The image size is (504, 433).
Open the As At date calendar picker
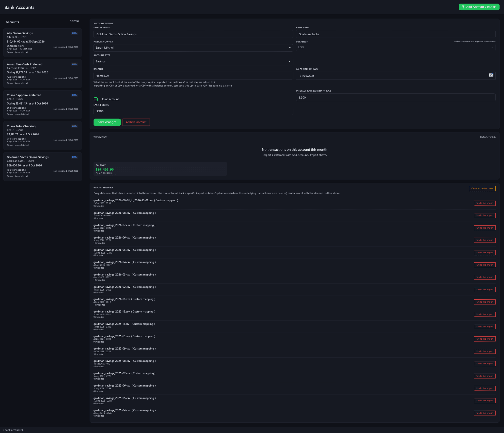coord(491,75)
